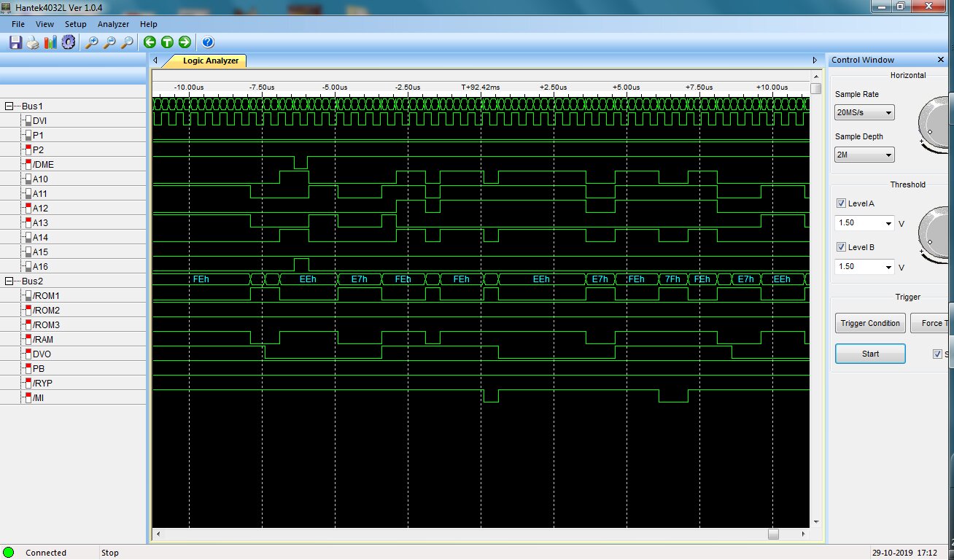
Task: Click the Save floppy disk icon
Action: pyautogui.click(x=15, y=42)
